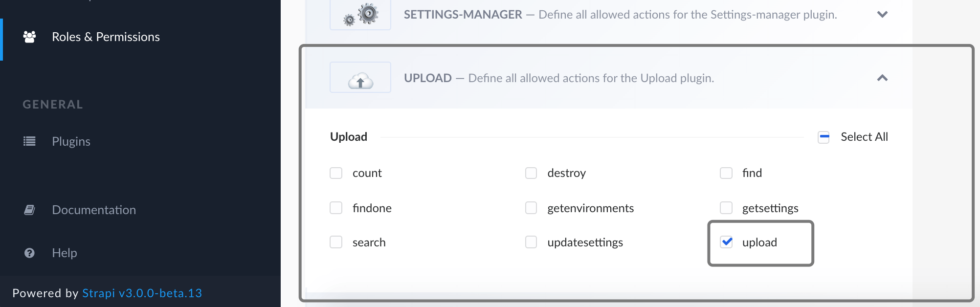Uncheck the upload permission checkbox
Viewport: 980px width, 307px height.
(x=727, y=242)
